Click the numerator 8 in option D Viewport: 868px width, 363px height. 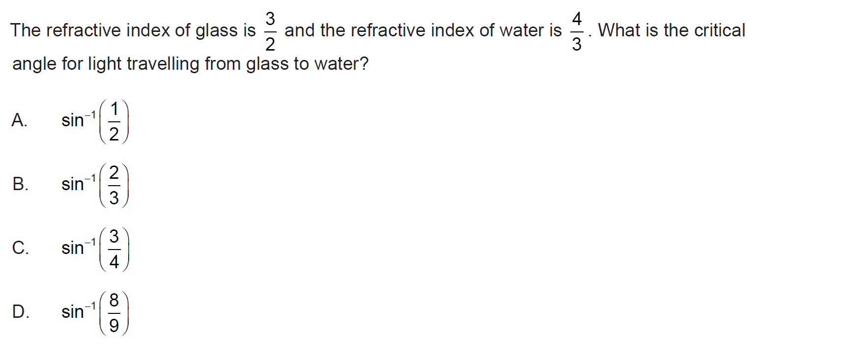114,300
